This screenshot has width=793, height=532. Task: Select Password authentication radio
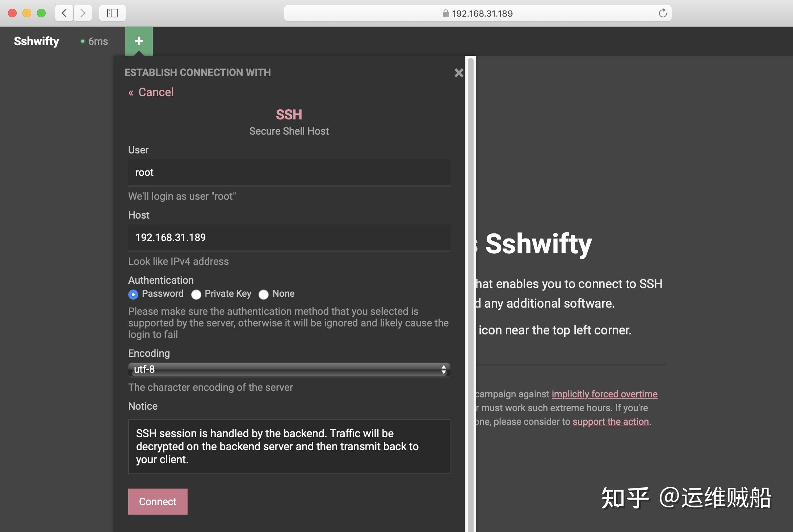coord(133,295)
